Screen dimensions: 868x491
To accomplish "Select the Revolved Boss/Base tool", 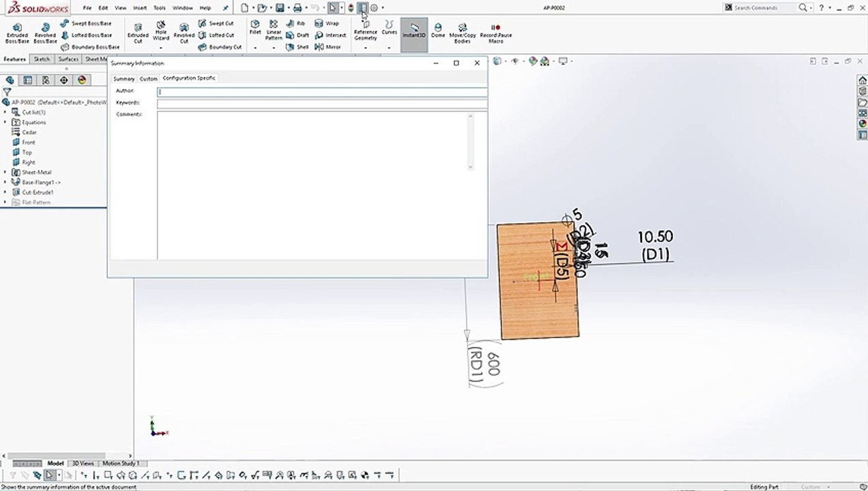I will [x=45, y=33].
